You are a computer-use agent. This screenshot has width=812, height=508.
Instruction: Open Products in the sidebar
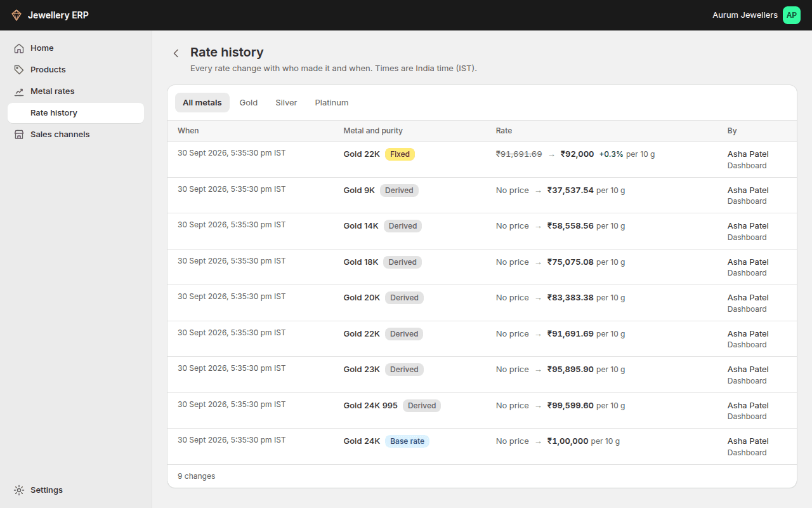click(x=76, y=70)
